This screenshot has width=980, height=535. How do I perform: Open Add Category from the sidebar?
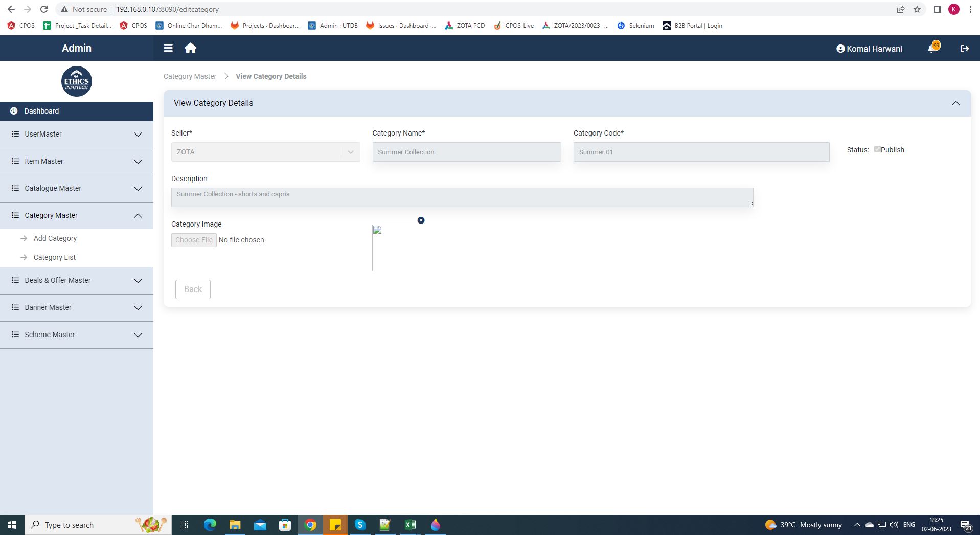click(55, 238)
